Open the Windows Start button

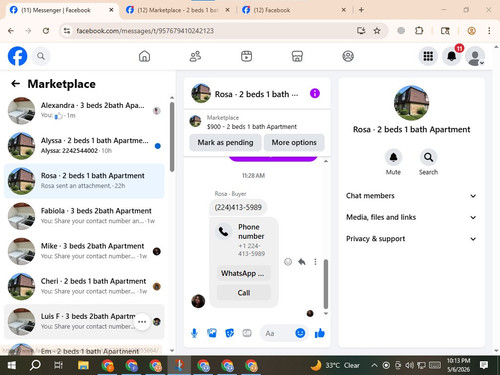11,365
